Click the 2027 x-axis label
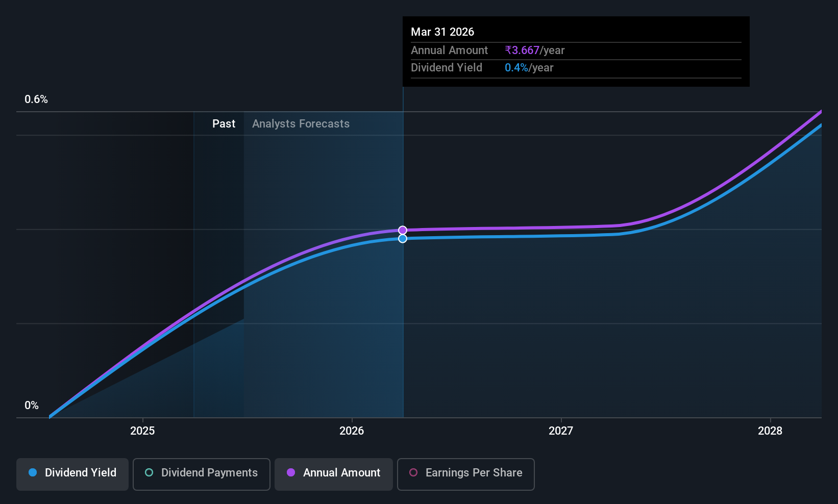This screenshot has height=504, width=838. 561,431
